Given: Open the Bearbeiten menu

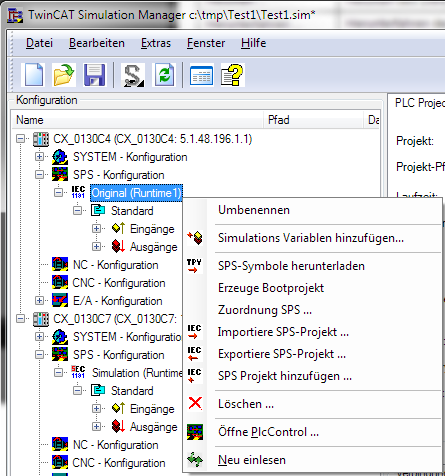Looking at the screenshot, I should click(97, 43).
